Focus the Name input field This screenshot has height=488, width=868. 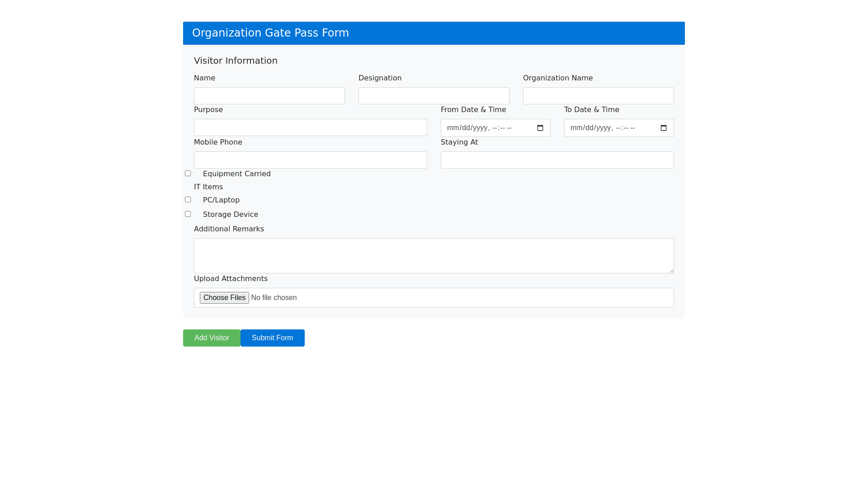[x=269, y=96]
